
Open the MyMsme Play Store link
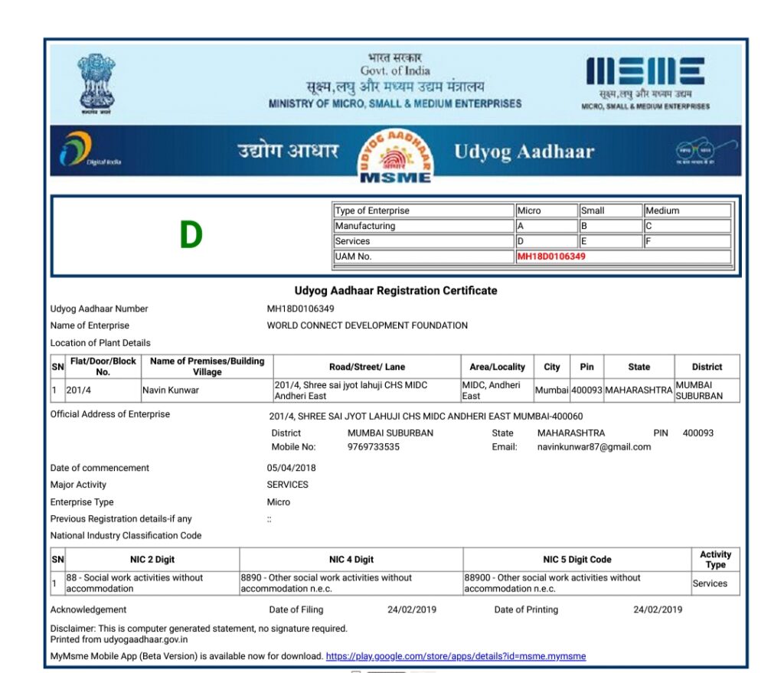(456, 656)
